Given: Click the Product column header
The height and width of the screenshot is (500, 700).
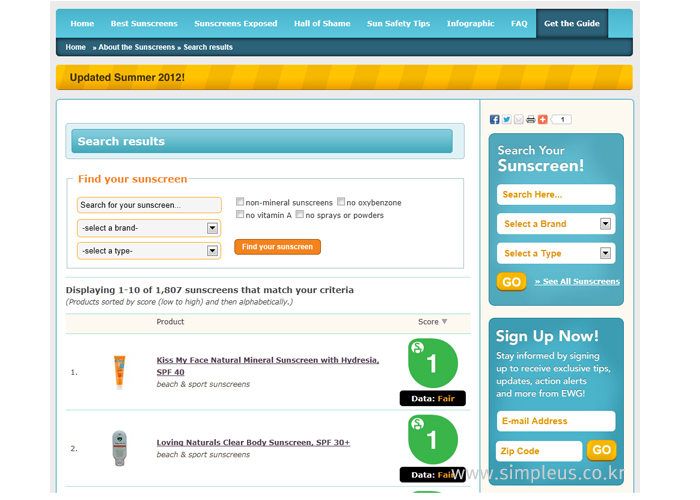Looking at the screenshot, I should [x=170, y=321].
